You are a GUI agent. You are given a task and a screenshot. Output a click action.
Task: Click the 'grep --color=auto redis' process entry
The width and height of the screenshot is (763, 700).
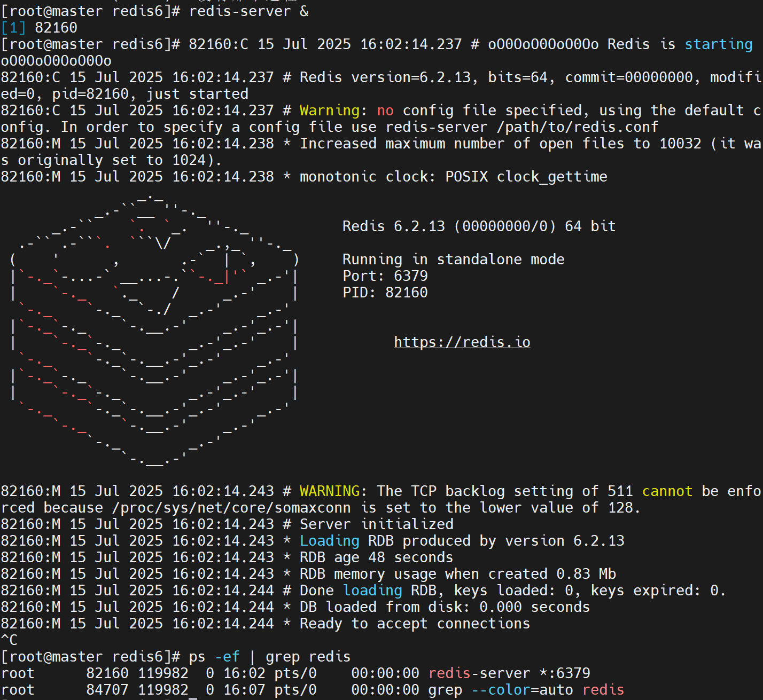click(526, 690)
